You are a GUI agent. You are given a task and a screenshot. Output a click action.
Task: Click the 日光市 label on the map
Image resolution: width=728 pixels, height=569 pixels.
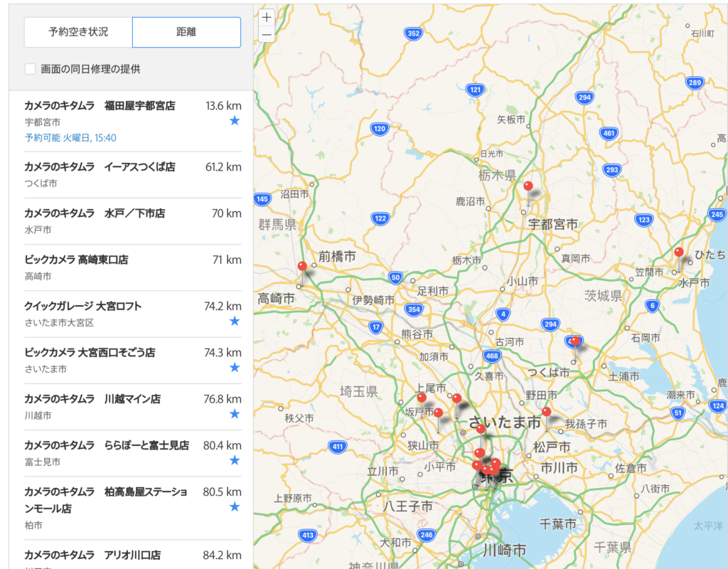pyautogui.click(x=492, y=154)
